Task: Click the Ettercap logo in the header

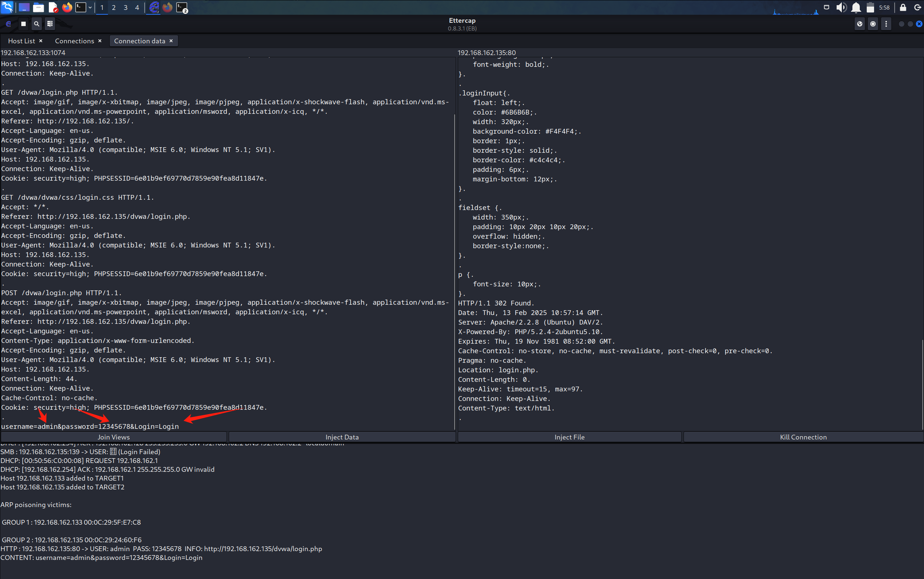Action: 8,24
